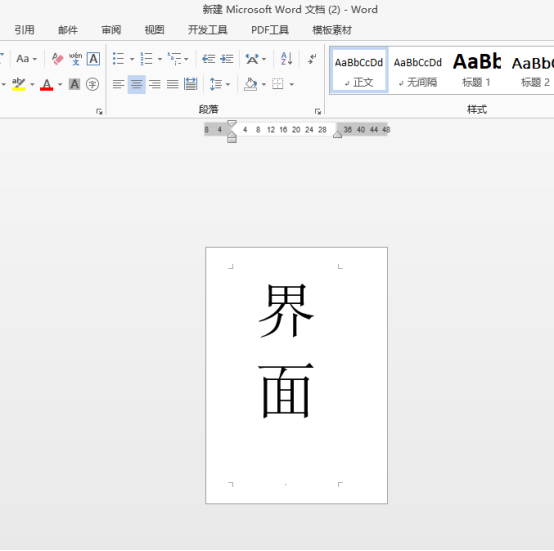Select the right indent ruler marker
Viewport: 554px width, 551px height.
pyautogui.click(x=337, y=135)
